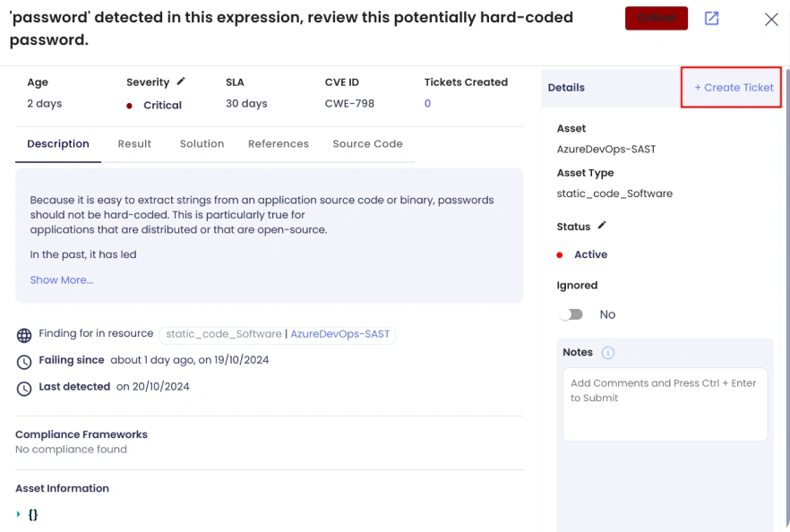Click the clock icon beside Failing since

24,362
